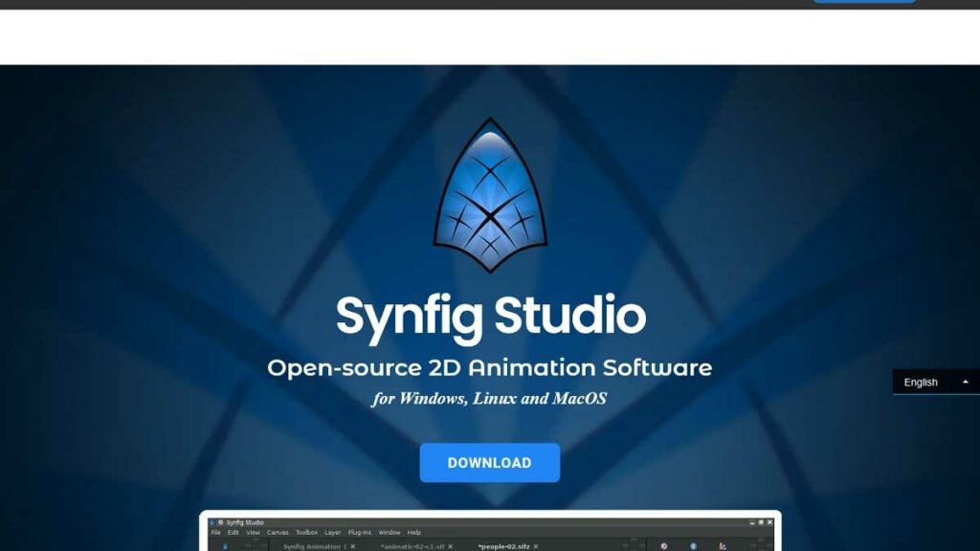The height and width of the screenshot is (551, 980).
Task: Click Canvas menu in embedded Synfig screenshot
Action: click(x=278, y=533)
